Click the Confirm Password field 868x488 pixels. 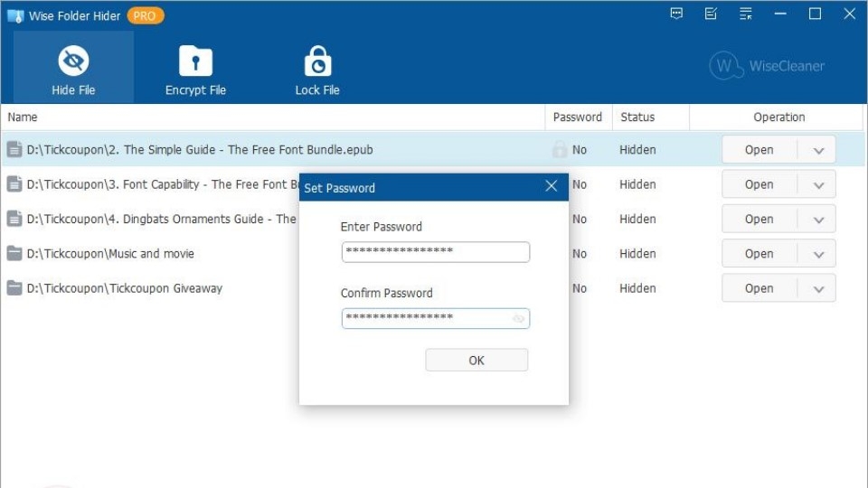(436, 318)
